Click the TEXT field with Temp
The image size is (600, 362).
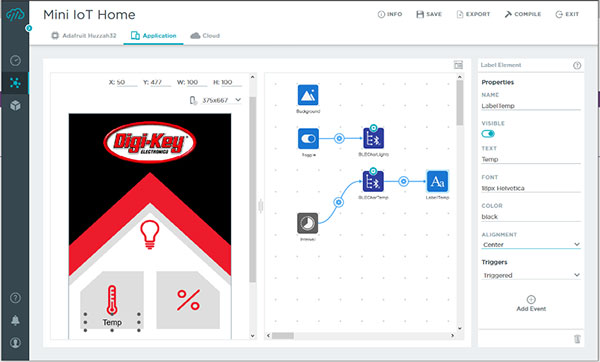click(531, 159)
